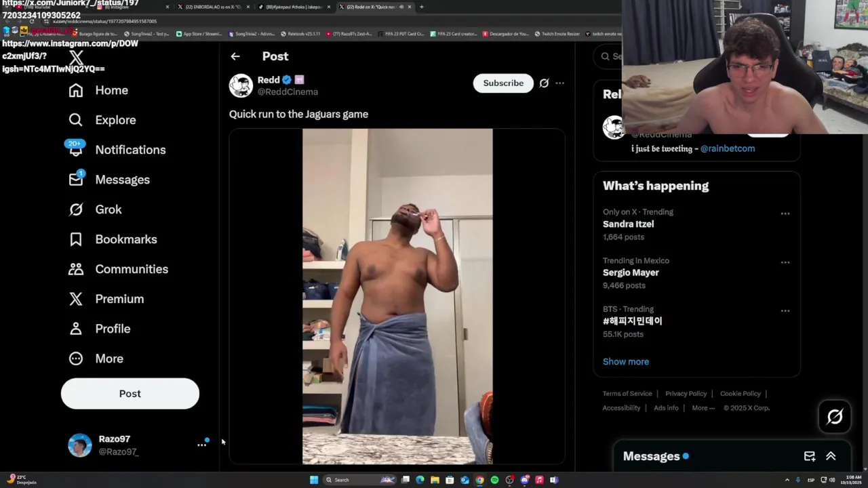
Task: Open the Messages drawer title
Action: pyautogui.click(x=651, y=457)
